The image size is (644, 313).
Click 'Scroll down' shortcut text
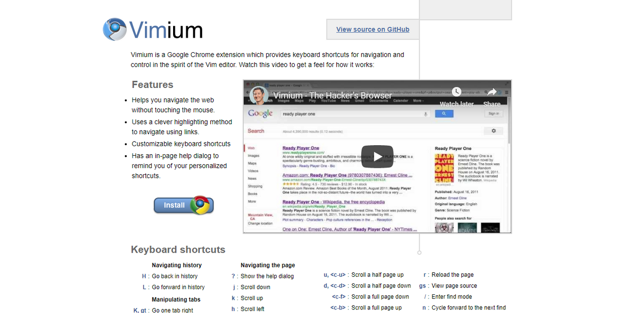point(256,287)
